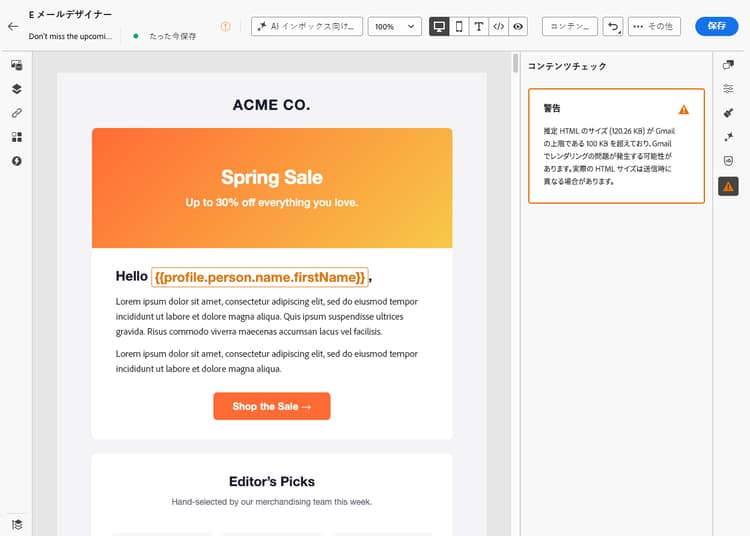This screenshot has width=750, height=536.
Task: Click the undo arrow button
Action: (x=613, y=26)
